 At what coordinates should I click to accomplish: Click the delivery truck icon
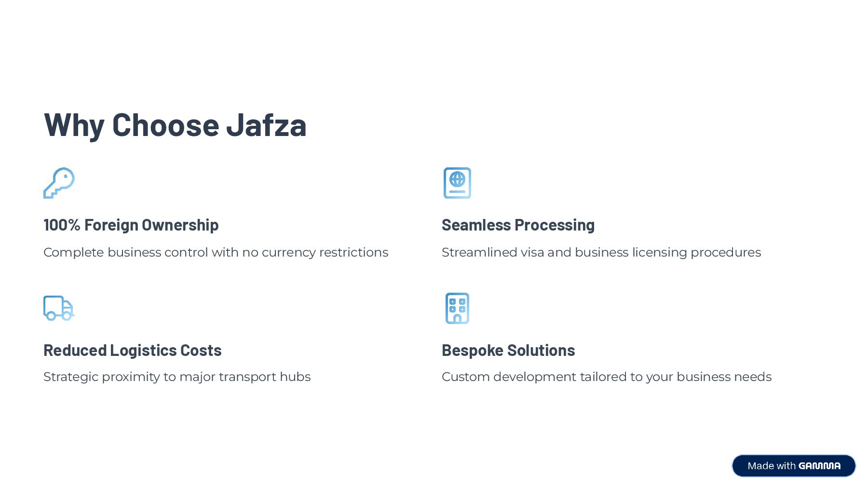tap(58, 308)
